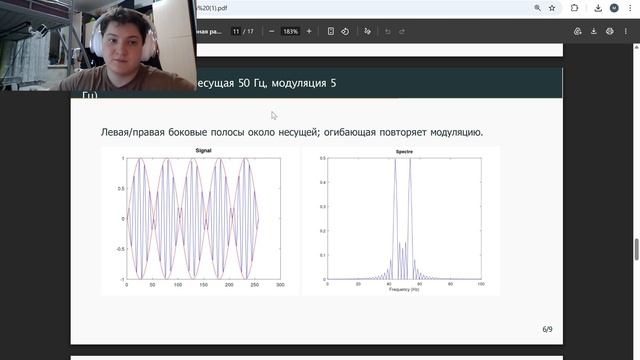Image resolution: width=640 pixels, height=360 pixels.
Task: Click the text 'Левая/правая боковые полосы'
Action: pos(173,132)
